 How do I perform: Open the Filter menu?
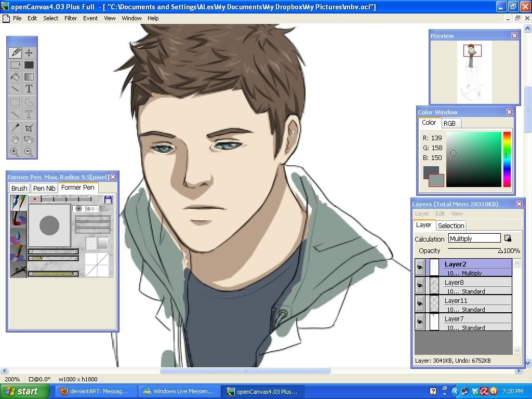71,18
